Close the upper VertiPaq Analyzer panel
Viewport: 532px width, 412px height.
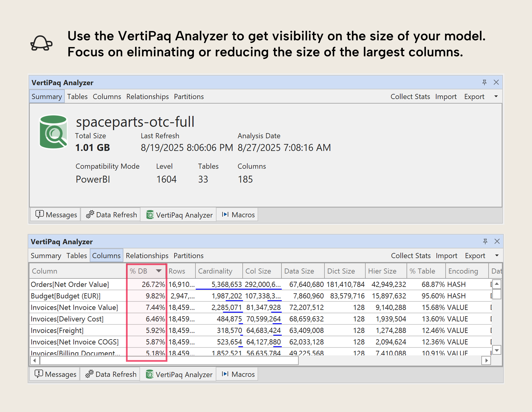pos(496,82)
